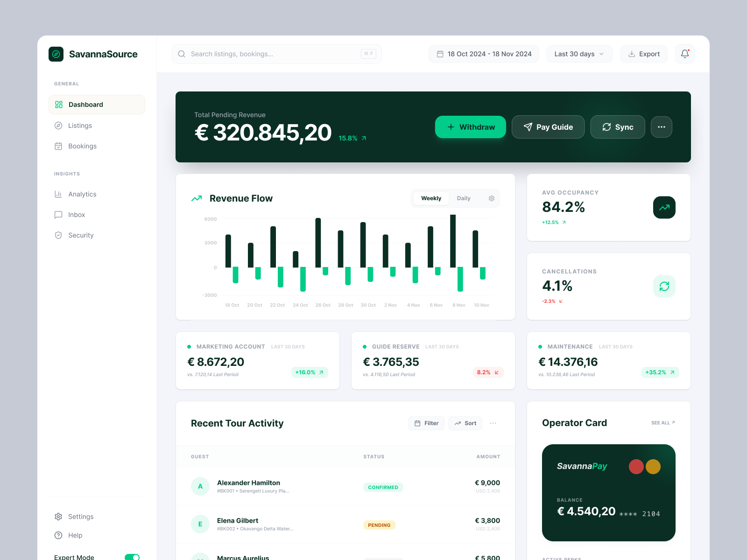Click the 8.2% guide reserve change badge
This screenshot has height=560, width=747.
pyautogui.click(x=488, y=372)
